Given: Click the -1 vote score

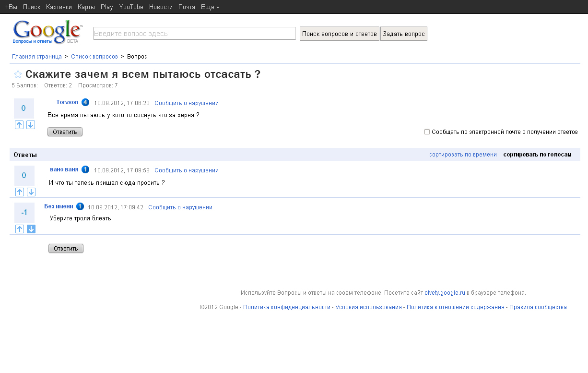Looking at the screenshot, I should [24, 213].
